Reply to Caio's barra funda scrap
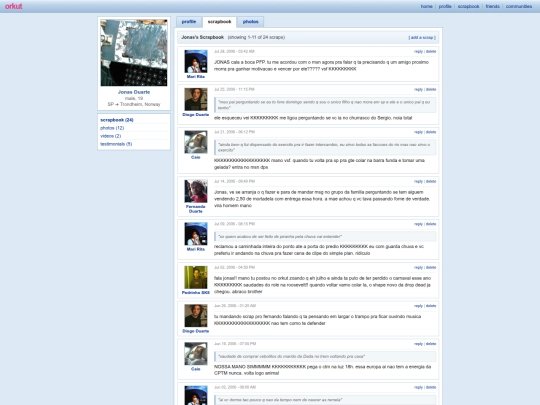The height and width of the screenshot is (405, 540). (x=418, y=132)
